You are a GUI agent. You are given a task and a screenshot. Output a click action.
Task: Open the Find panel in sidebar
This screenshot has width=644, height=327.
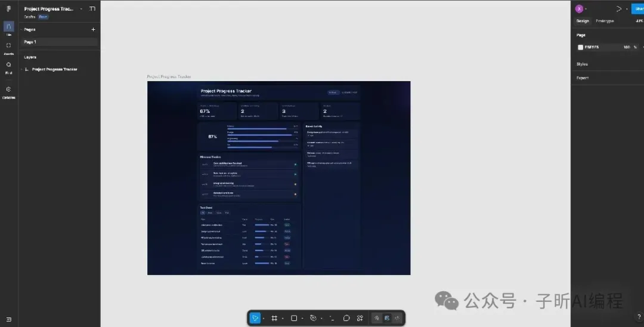(x=8, y=65)
